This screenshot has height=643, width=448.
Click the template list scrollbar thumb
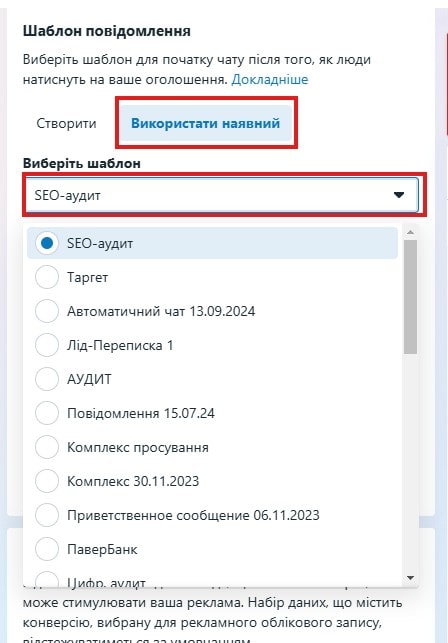410,297
